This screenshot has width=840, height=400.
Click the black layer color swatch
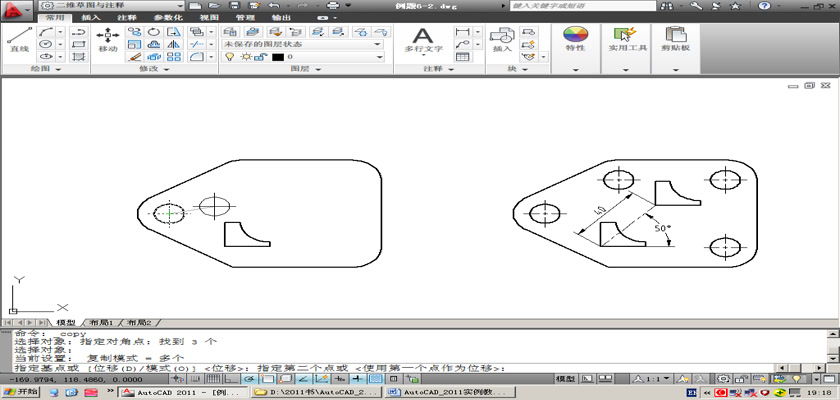[277, 57]
